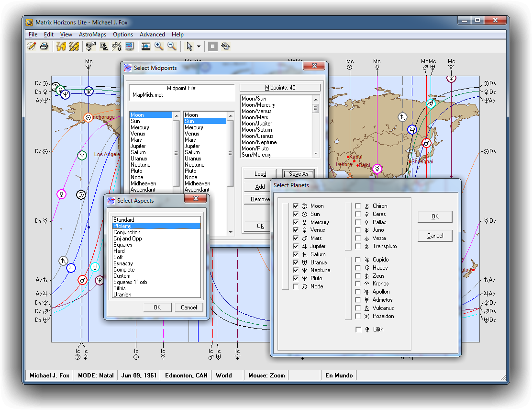This screenshot has width=532, height=410.
Task: Click the zoom in magnifier icon
Action: (159, 46)
